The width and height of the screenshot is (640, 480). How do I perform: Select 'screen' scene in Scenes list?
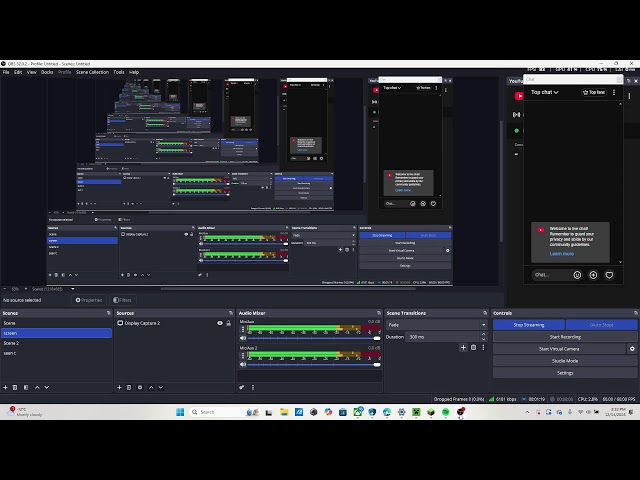point(56,333)
